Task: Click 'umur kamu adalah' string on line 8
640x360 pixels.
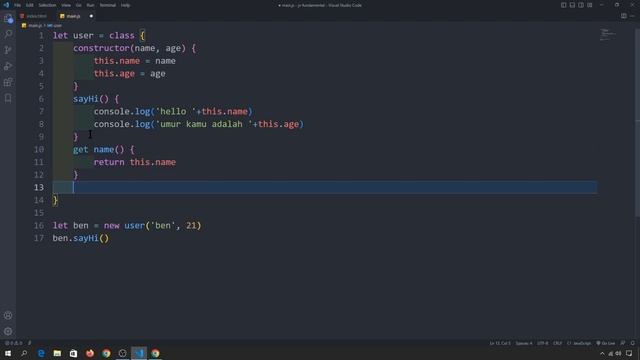Action: pos(204,124)
